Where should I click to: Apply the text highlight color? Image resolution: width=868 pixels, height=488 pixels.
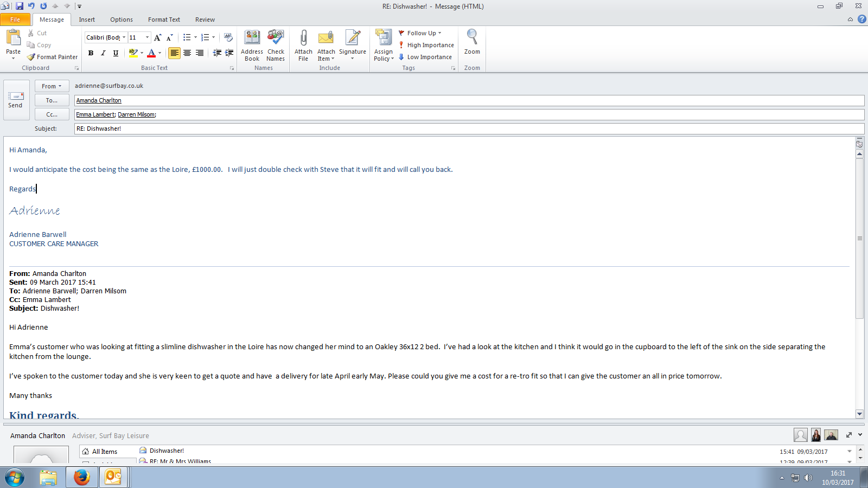133,53
